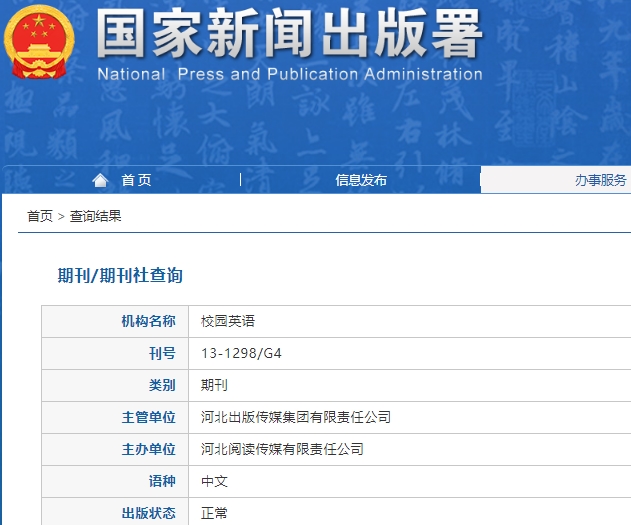Click 查询结果 in the breadcrumb

pyautogui.click(x=96, y=216)
